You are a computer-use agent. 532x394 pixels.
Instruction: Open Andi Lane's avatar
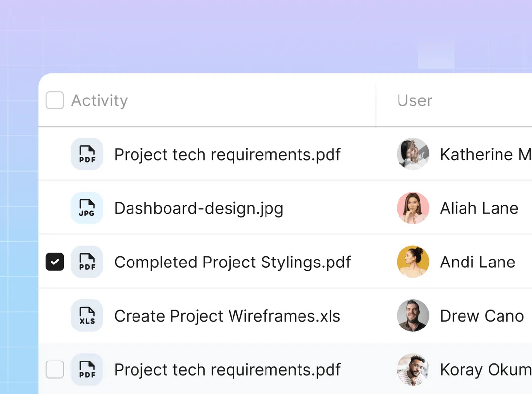pos(413,262)
